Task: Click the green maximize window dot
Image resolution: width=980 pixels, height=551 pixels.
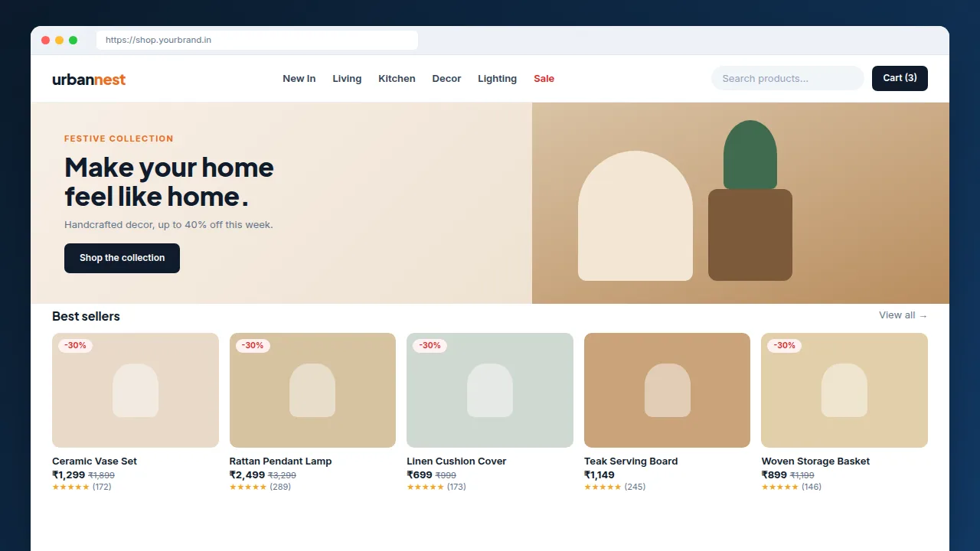Action: pos(73,40)
